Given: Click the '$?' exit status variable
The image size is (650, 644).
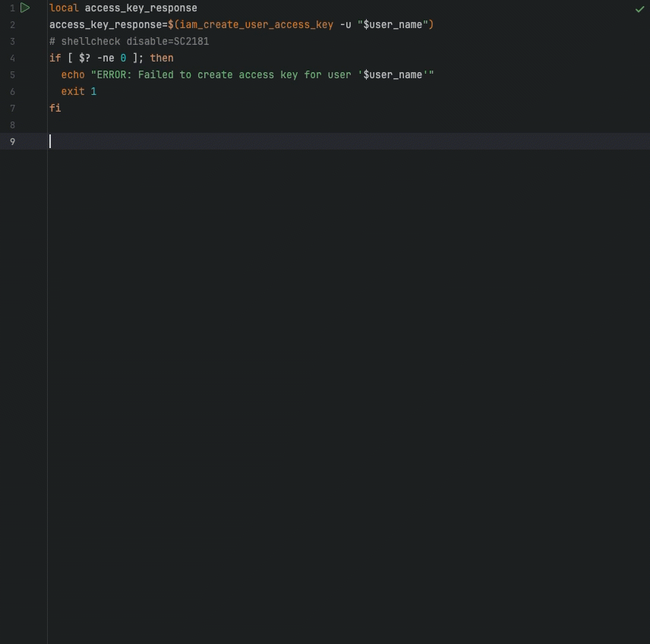Looking at the screenshot, I should pos(84,58).
